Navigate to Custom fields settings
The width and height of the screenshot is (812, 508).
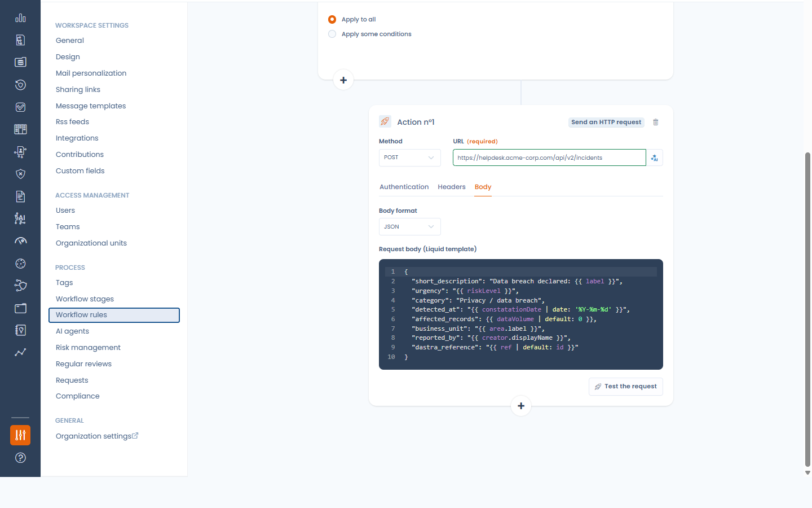[x=80, y=171]
